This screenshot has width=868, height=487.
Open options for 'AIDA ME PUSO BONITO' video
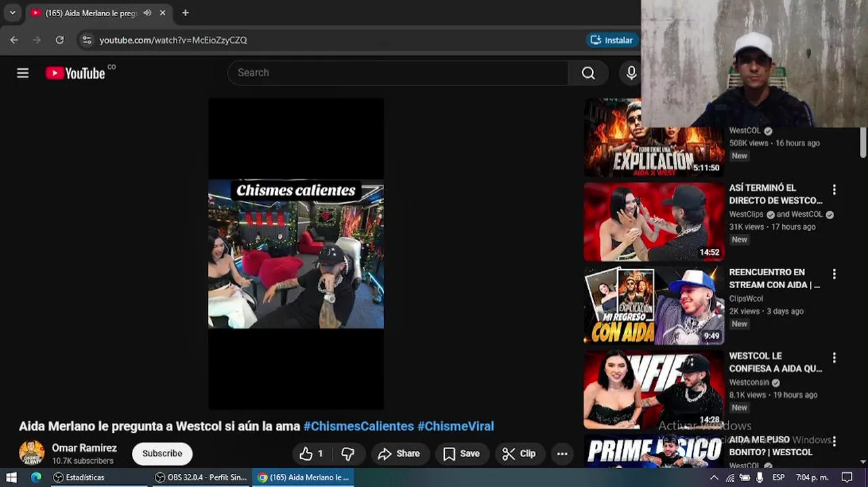pos(834,442)
